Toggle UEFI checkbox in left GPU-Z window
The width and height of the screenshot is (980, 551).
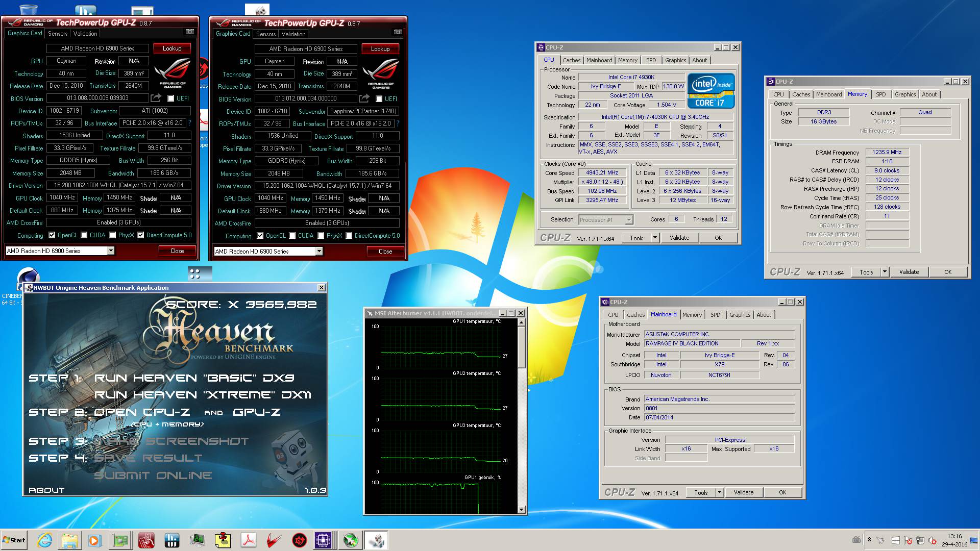[171, 98]
